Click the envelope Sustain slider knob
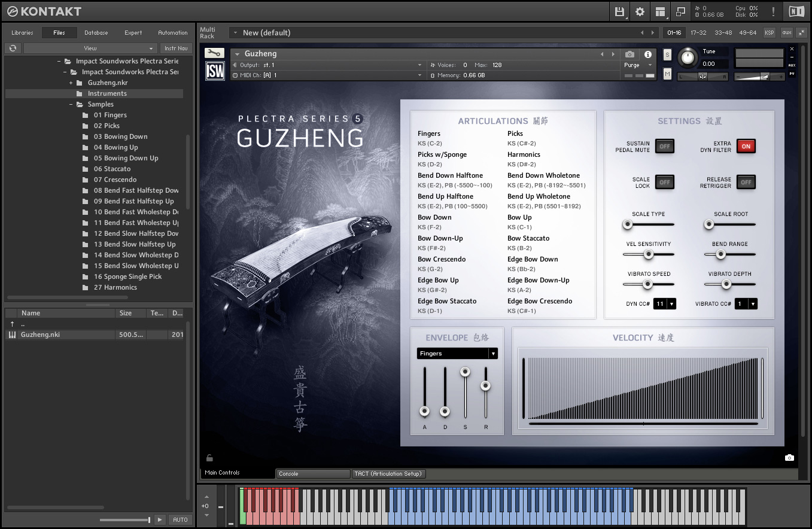Viewport: 812px width, 529px height. coord(465,372)
